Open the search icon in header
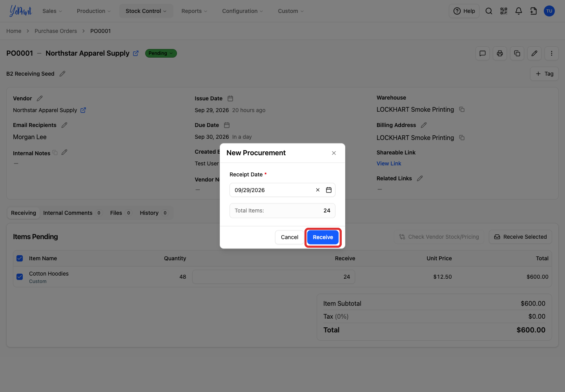 pos(489,11)
